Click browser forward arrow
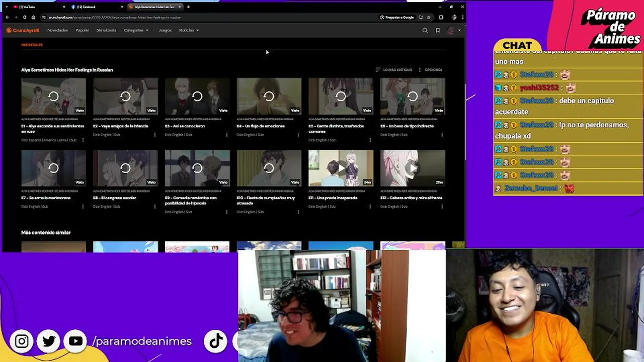644x362 pixels. [16, 17]
